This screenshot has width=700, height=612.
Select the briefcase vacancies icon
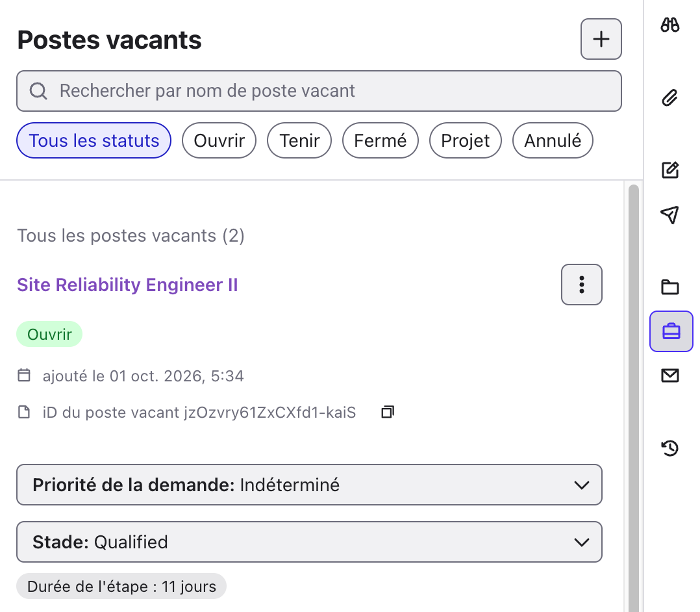point(671,331)
